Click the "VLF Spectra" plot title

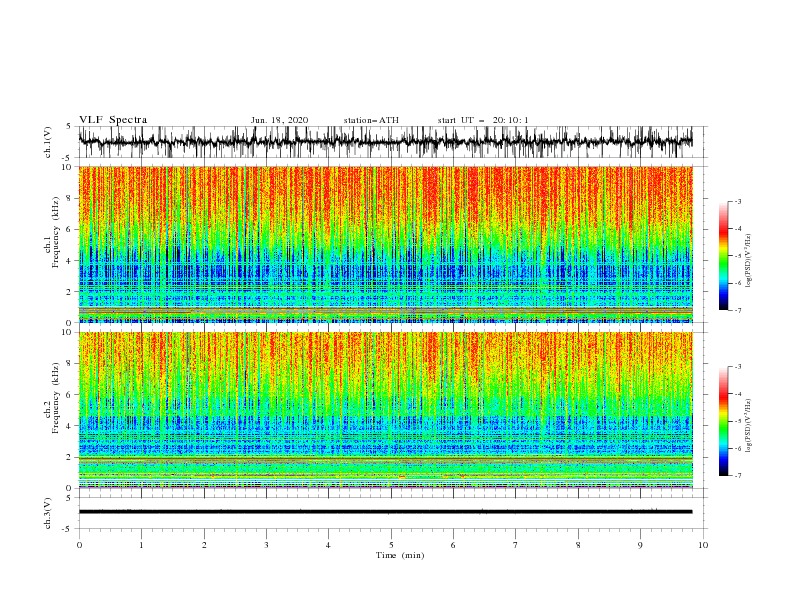pyautogui.click(x=113, y=120)
